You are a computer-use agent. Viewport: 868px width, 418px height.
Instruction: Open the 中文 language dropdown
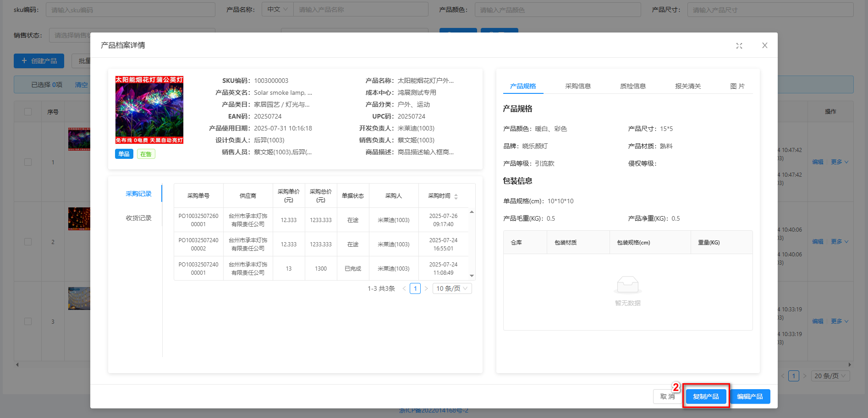pyautogui.click(x=277, y=10)
